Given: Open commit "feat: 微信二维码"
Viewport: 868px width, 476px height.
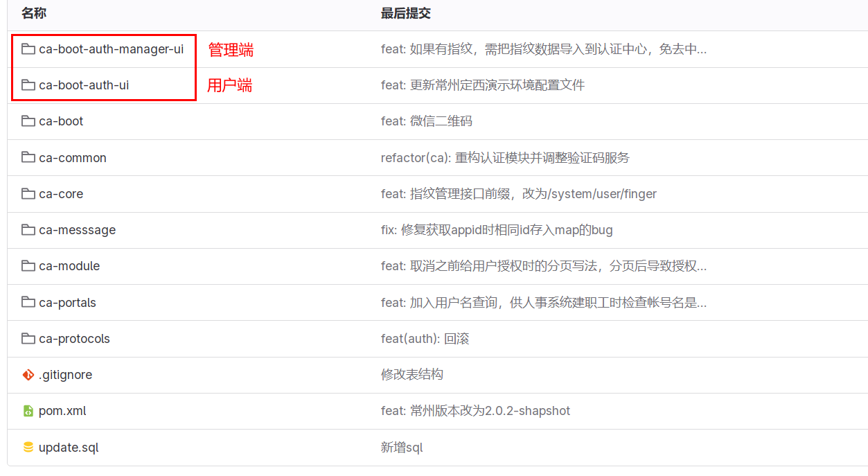Looking at the screenshot, I should (426, 121).
